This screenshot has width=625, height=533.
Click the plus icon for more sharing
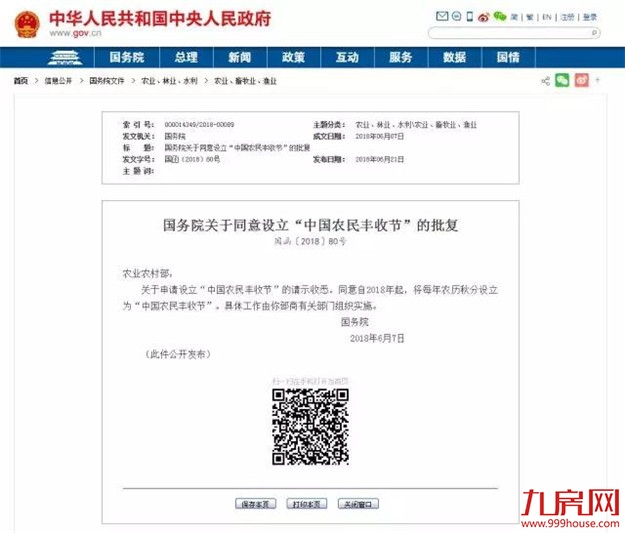click(597, 81)
